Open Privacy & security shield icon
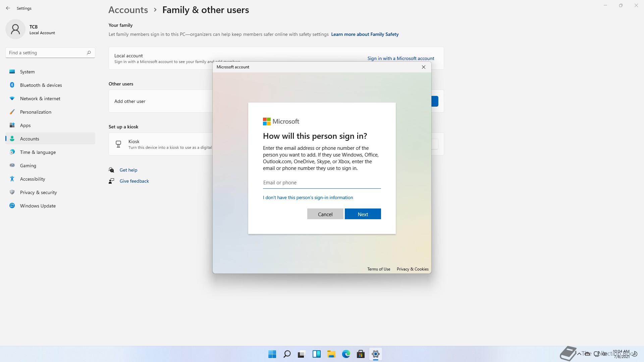Screen dimensions: 644x362 pos(12,192)
